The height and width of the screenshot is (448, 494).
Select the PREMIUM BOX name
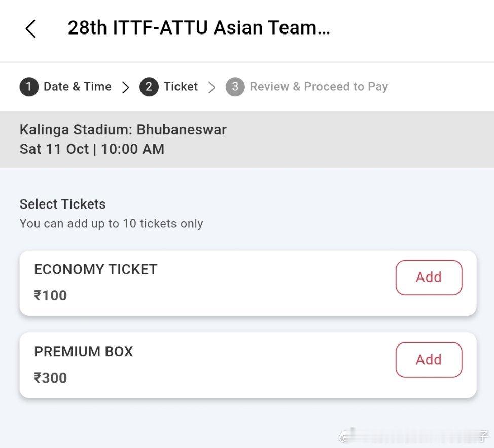pos(83,352)
